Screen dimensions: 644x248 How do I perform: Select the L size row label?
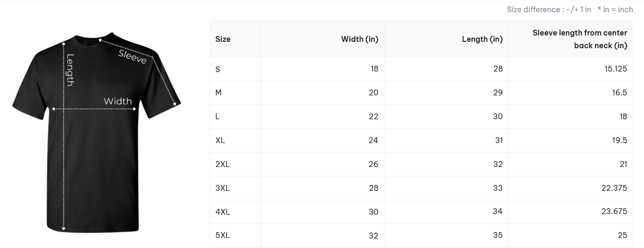click(x=217, y=117)
